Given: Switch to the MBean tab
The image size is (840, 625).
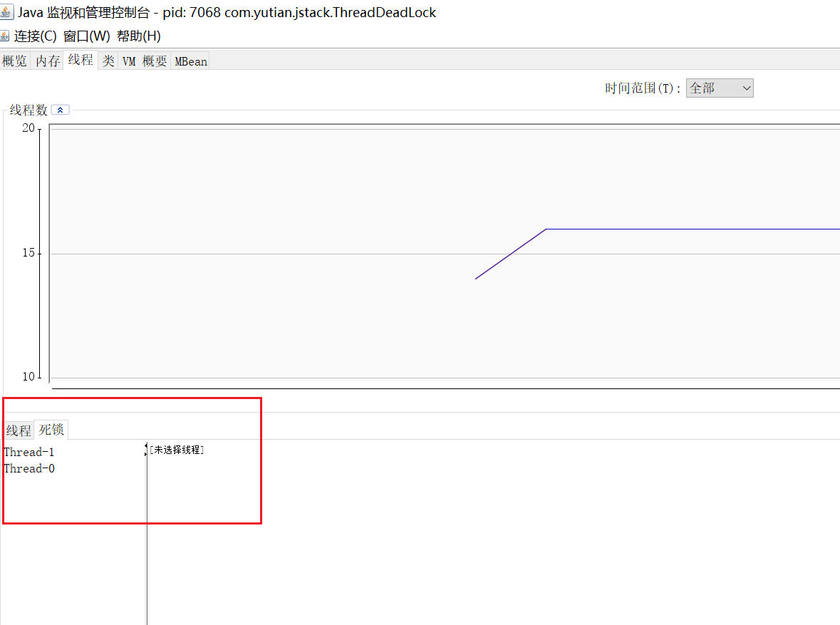Looking at the screenshot, I should click(x=190, y=61).
